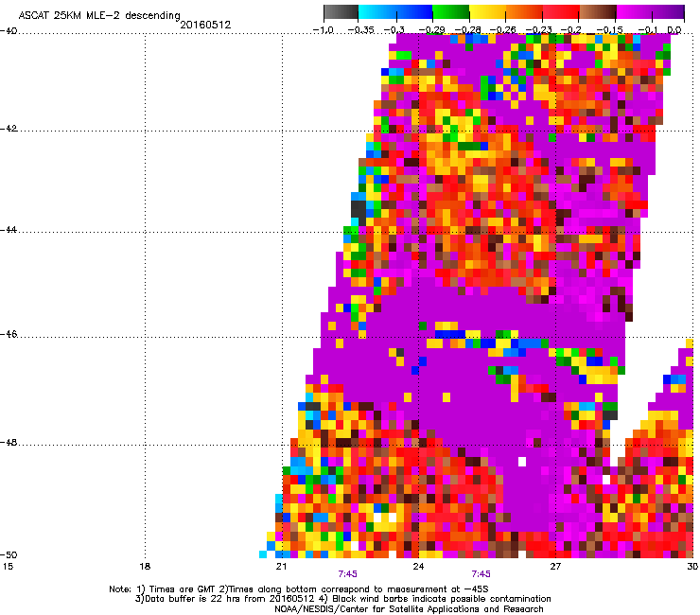Select the '-0.3' color scale value
This screenshot has width=700, height=615.
point(394,30)
